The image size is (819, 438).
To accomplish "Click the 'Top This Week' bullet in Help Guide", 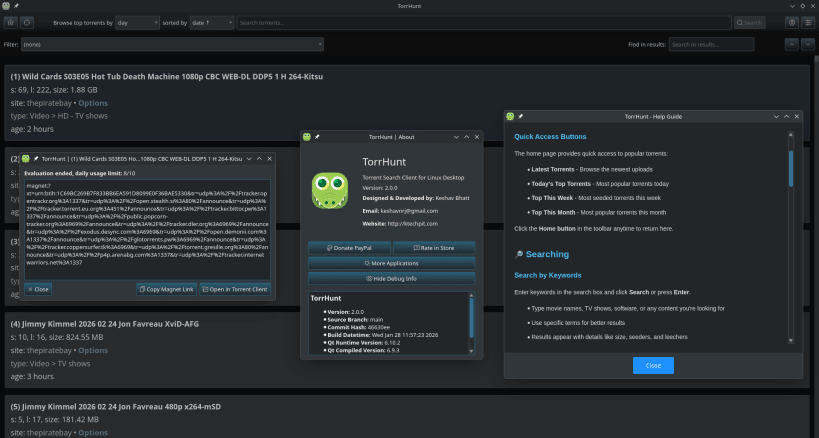I will [596, 198].
